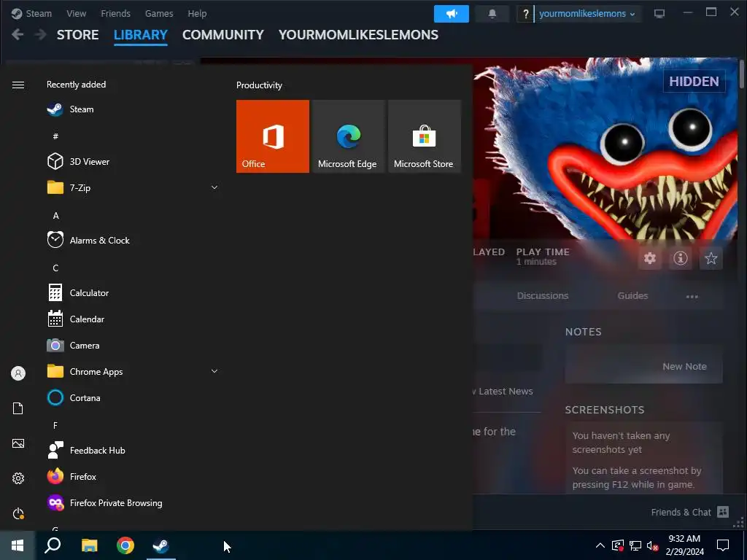Viewport: 747px width, 560px height.
Task: Open Settings gear in Start sidebar
Action: [18, 478]
